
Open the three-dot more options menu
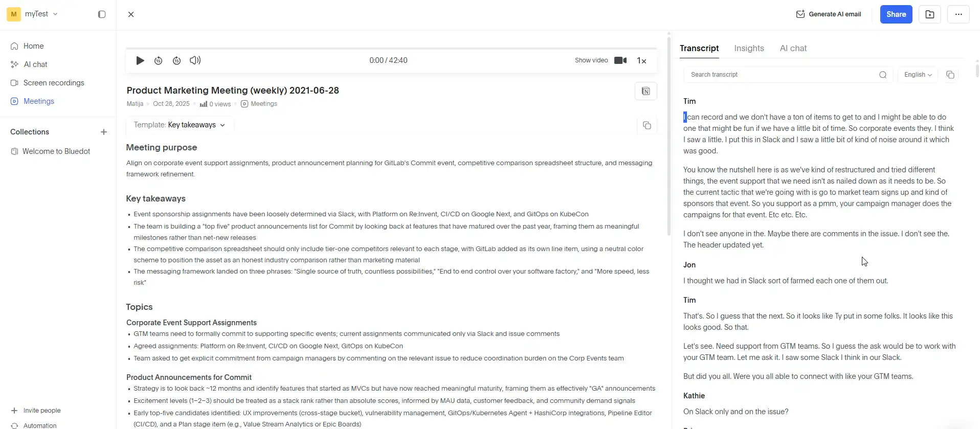[x=959, y=14]
